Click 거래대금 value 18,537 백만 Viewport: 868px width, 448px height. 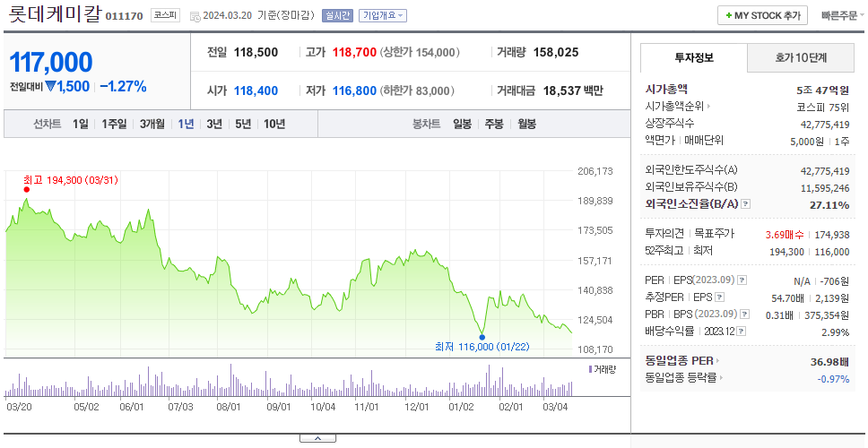click(573, 90)
